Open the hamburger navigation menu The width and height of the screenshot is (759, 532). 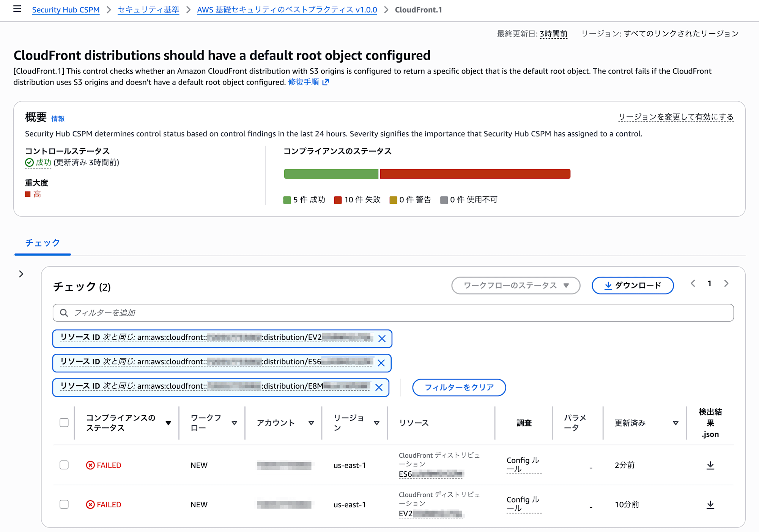click(x=17, y=9)
